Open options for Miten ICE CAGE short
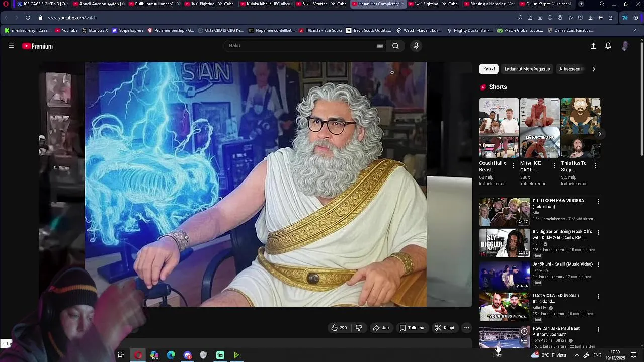The height and width of the screenshot is (362, 644). point(554,165)
